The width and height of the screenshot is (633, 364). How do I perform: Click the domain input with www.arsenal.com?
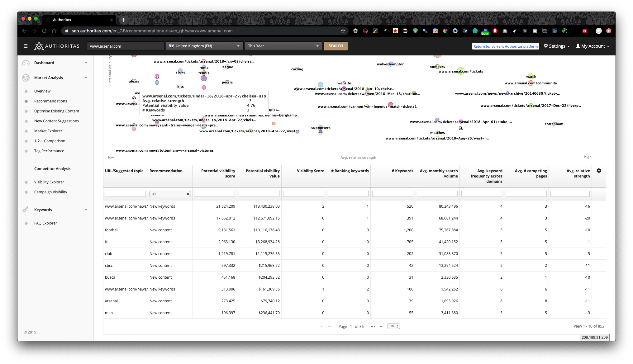pos(125,46)
